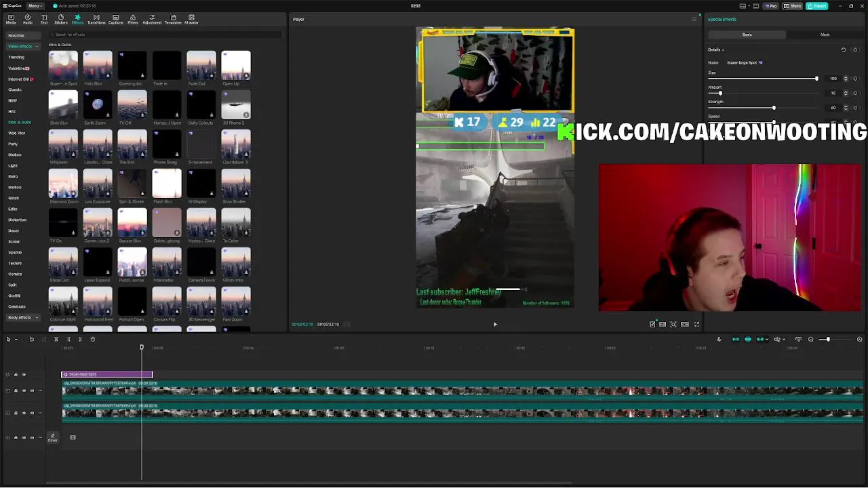
Task: Select the Glitch effects category
Action: tap(13, 198)
